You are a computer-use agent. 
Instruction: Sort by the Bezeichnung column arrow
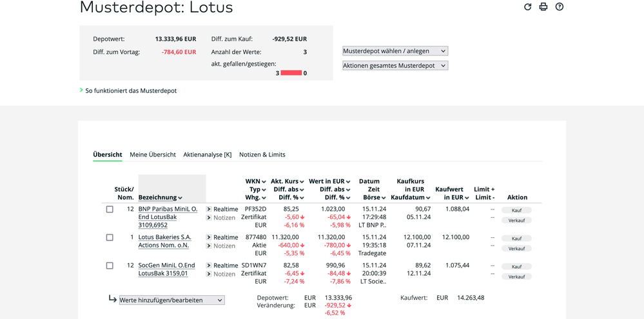click(181, 198)
